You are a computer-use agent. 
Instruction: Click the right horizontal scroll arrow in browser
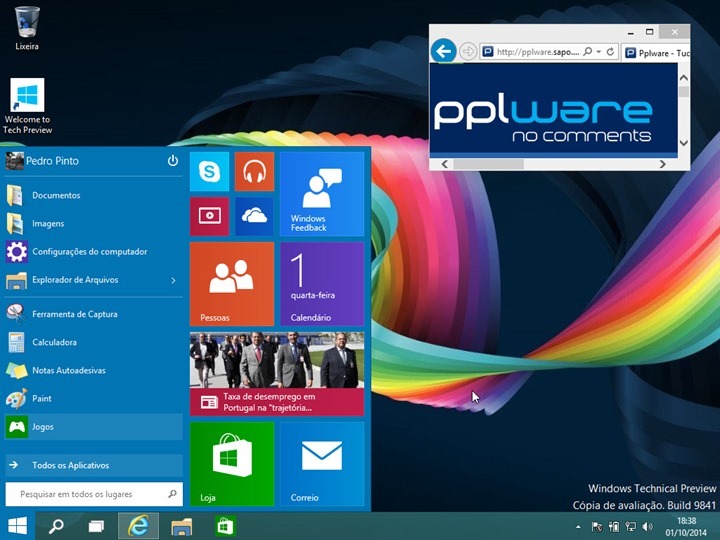coord(662,164)
